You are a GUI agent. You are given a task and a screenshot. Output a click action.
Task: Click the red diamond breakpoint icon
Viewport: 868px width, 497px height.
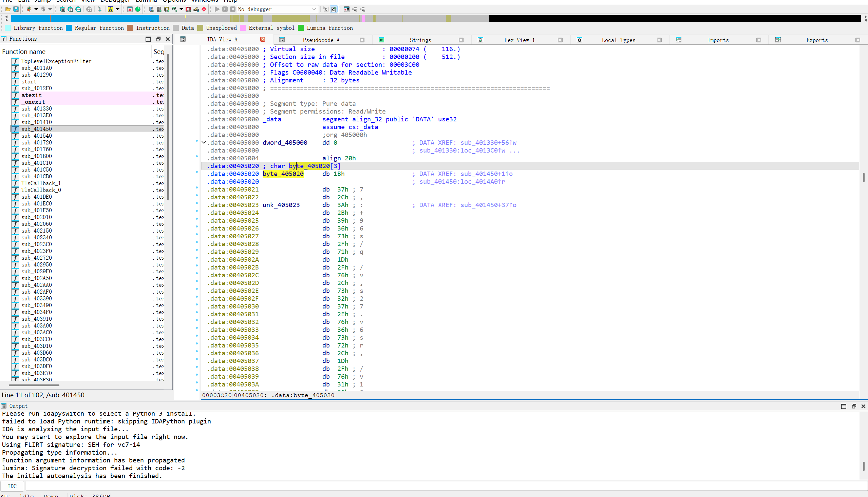coord(204,9)
